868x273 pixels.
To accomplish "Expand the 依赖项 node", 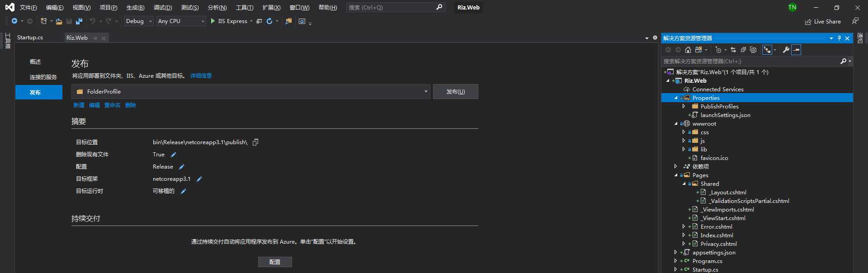I will point(676,166).
